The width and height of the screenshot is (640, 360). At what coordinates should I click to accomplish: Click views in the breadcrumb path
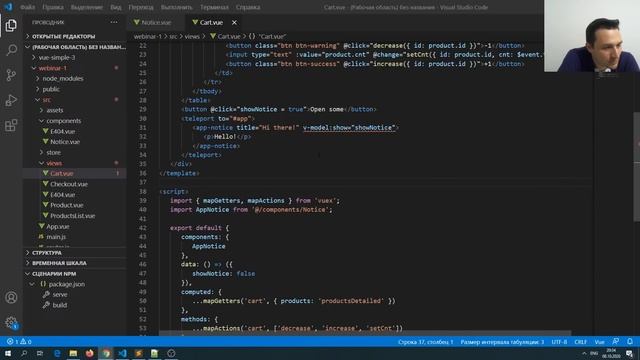192,36
